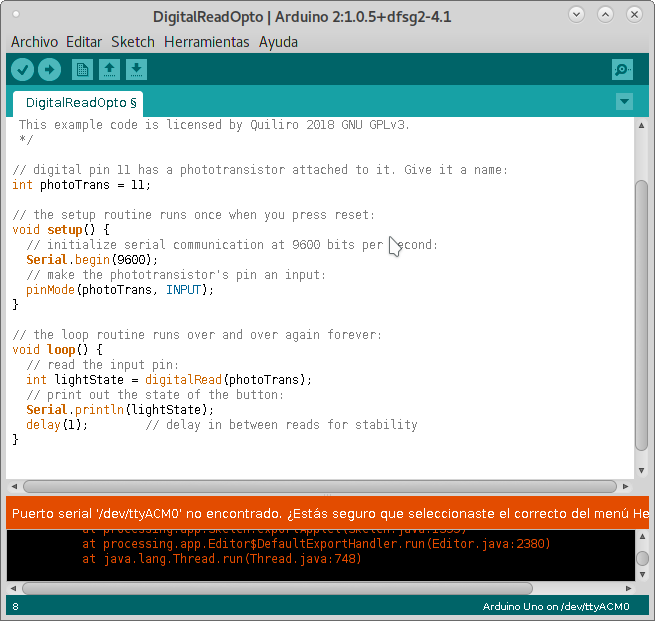Click the console scroll left arrow
This screenshot has width=655, height=621.
click(x=13, y=588)
